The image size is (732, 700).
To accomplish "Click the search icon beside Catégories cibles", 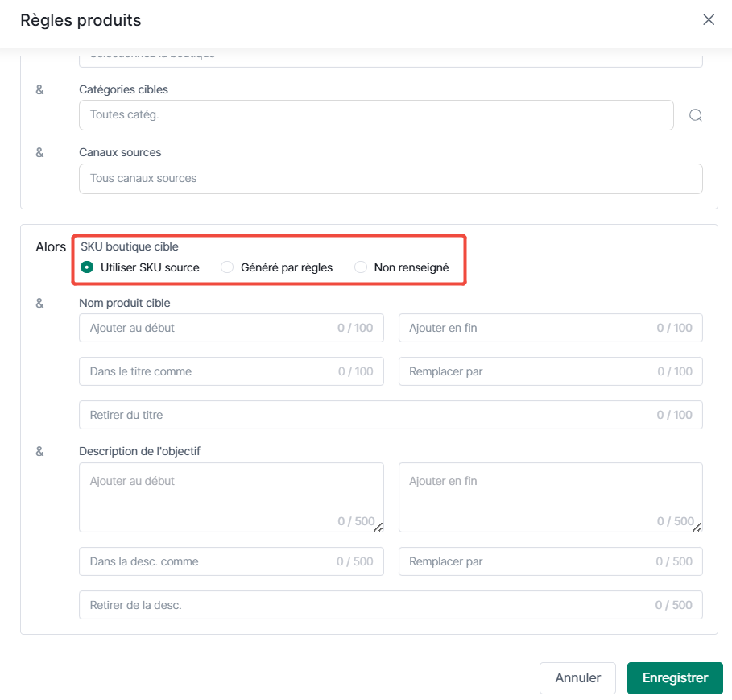I will click(x=695, y=115).
